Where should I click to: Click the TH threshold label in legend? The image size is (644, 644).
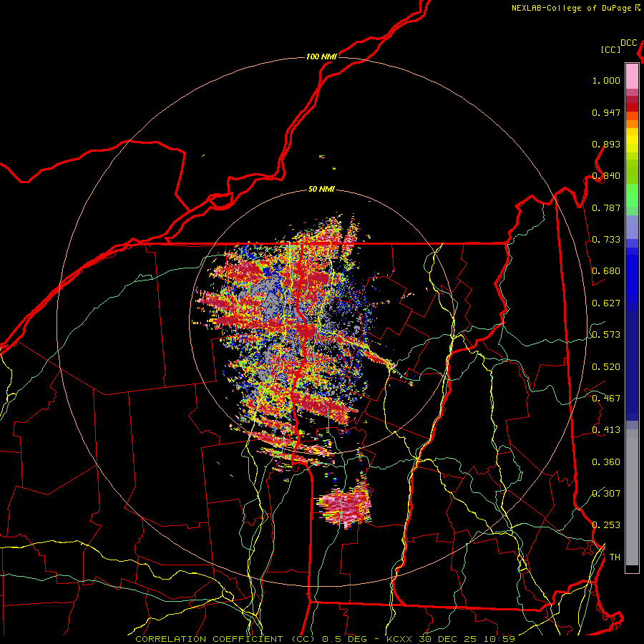point(615,557)
